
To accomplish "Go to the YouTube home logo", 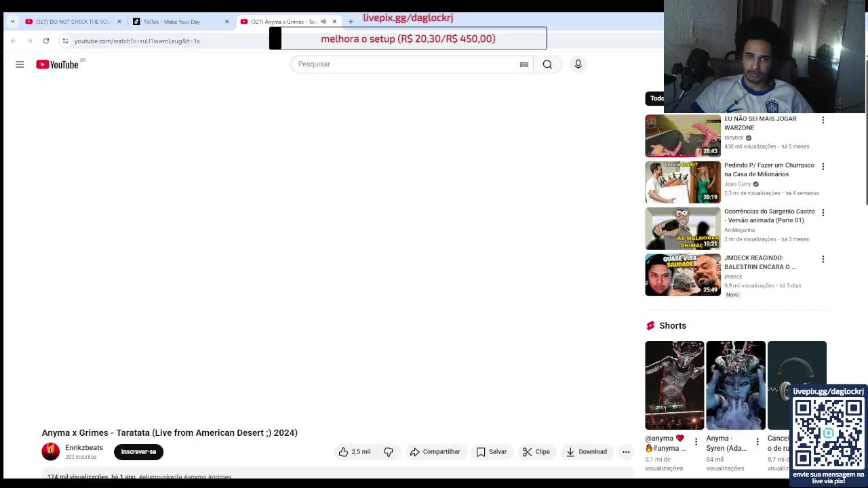I will [x=58, y=64].
